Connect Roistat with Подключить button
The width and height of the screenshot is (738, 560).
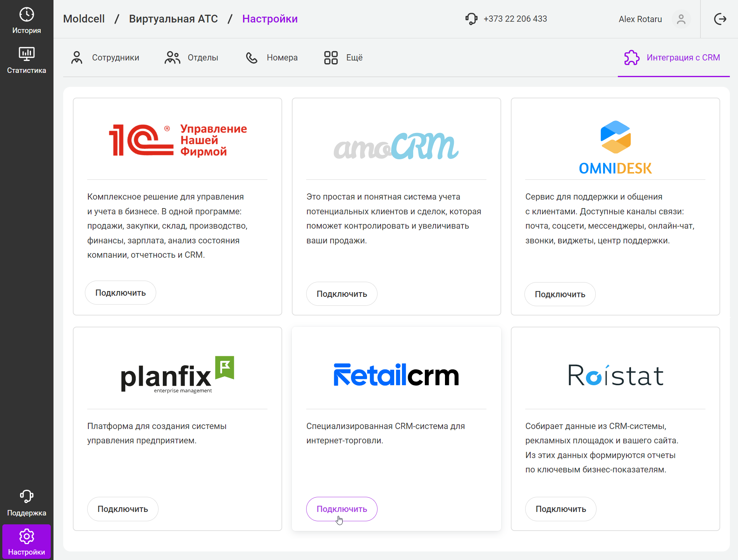(x=561, y=509)
